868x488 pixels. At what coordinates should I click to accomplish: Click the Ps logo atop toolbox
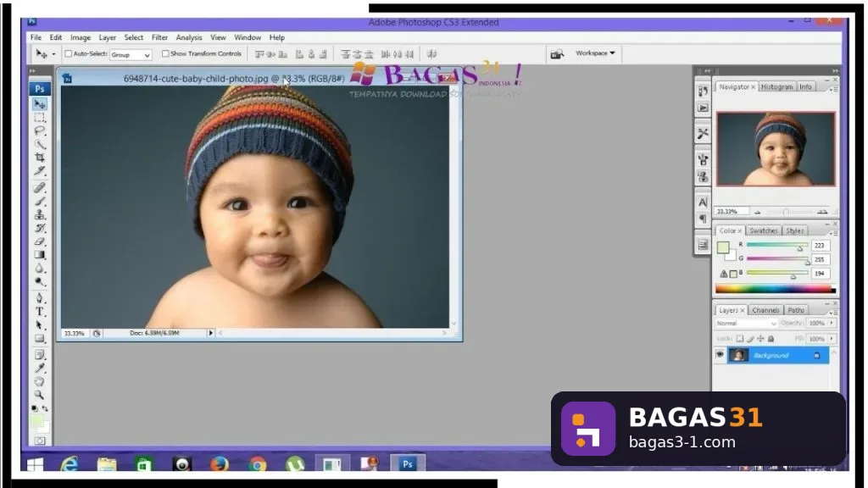39,88
